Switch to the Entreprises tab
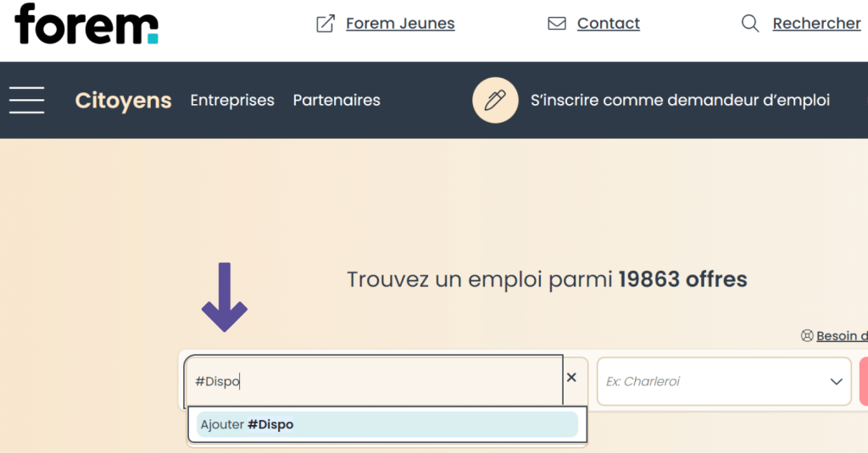This screenshot has width=868, height=453. (x=232, y=101)
